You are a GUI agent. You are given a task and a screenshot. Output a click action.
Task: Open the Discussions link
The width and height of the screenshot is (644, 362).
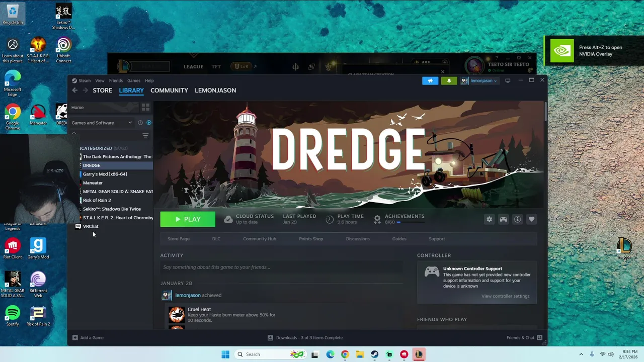pyautogui.click(x=358, y=239)
